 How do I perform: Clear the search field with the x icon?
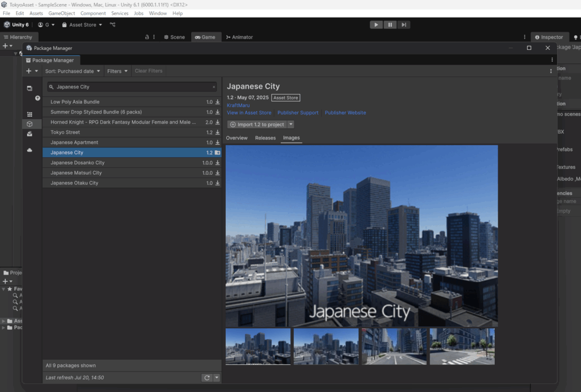click(x=214, y=87)
